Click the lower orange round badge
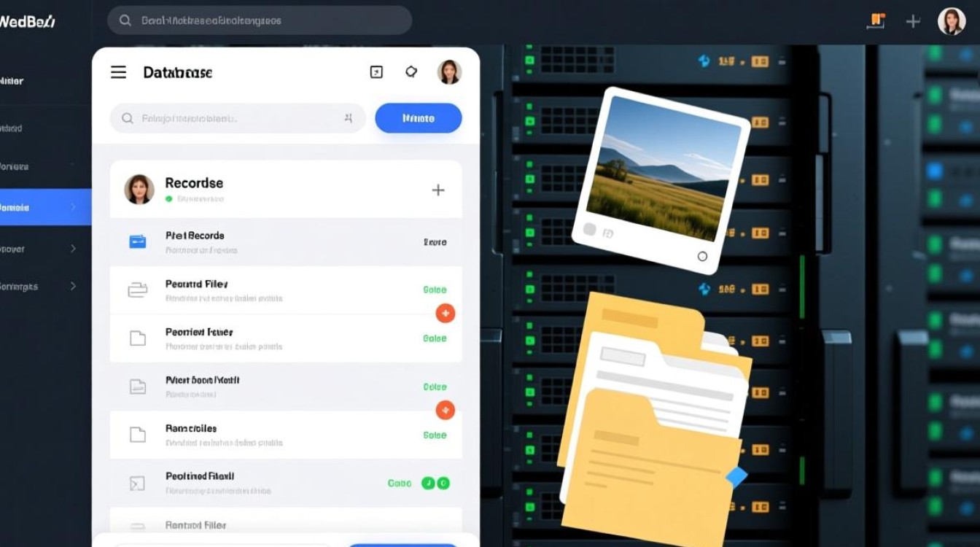Image resolution: width=980 pixels, height=547 pixels. [445, 410]
